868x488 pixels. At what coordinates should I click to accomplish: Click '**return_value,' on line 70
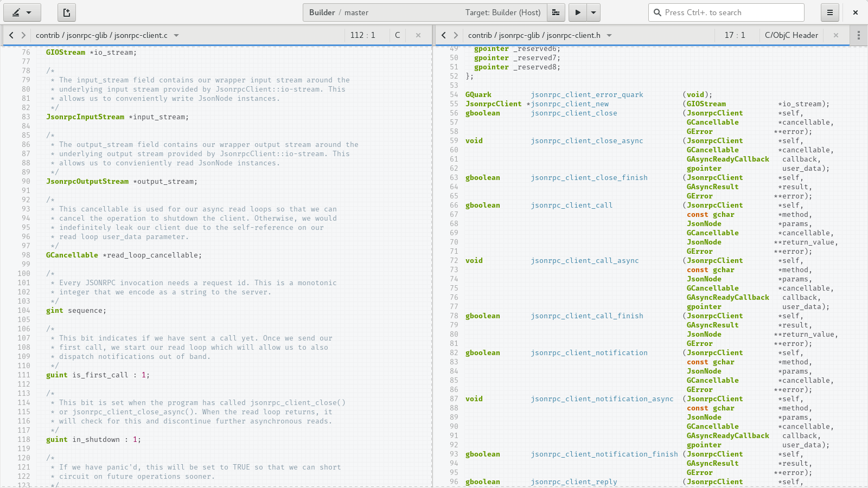tap(806, 242)
